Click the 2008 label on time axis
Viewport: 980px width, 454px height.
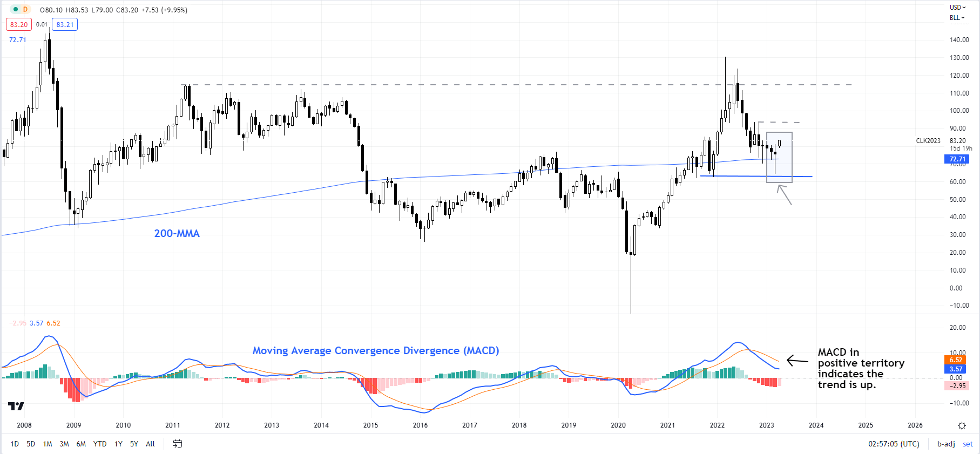[x=24, y=425]
